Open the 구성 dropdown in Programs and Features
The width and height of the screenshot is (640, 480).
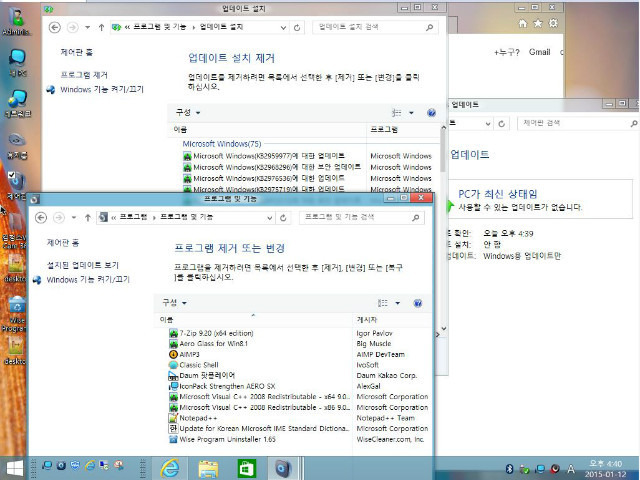(x=174, y=303)
